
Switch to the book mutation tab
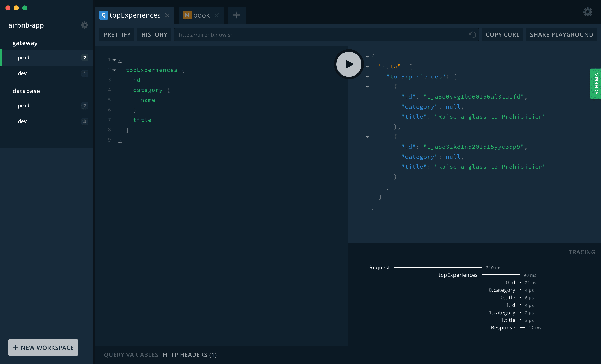click(202, 15)
